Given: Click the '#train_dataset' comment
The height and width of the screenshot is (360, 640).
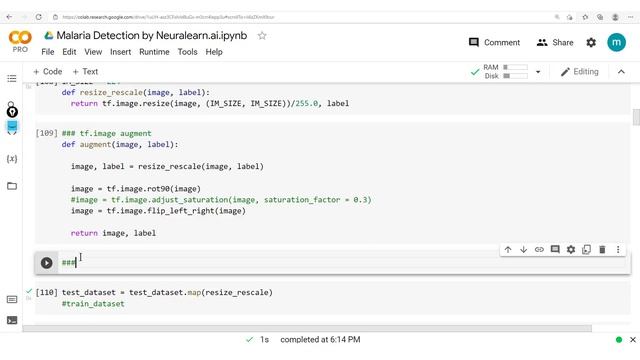Looking at the screenshot, I should 93,304.
